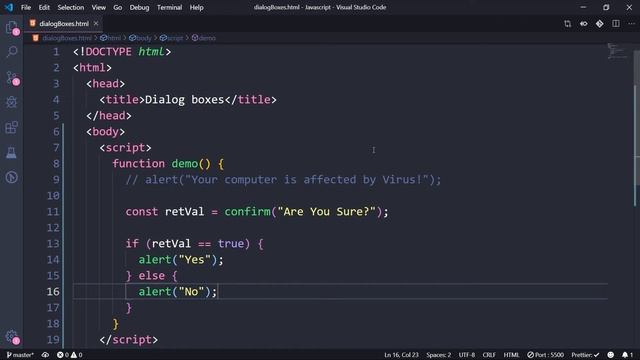Screen dimensions: 640x360
Task: Click on function demo() declaration
Action: [168, 164]
